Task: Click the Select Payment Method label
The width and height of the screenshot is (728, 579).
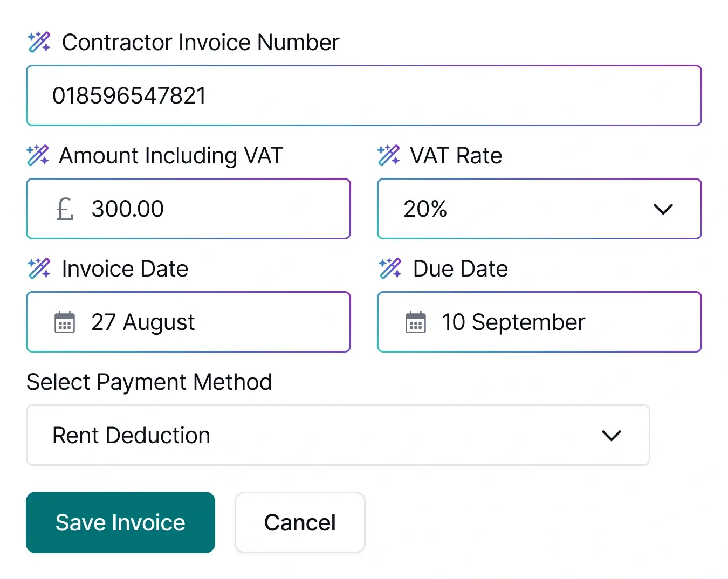Action: click(149, 382)
